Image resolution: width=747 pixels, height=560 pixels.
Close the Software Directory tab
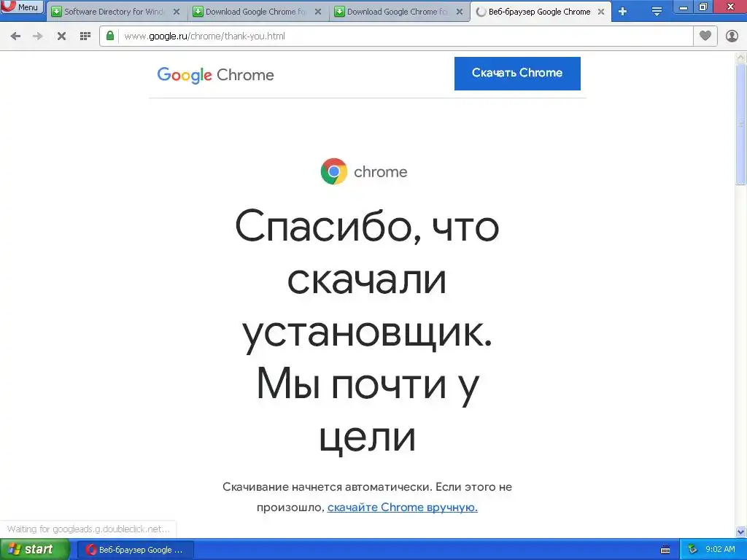pos(177,12)
